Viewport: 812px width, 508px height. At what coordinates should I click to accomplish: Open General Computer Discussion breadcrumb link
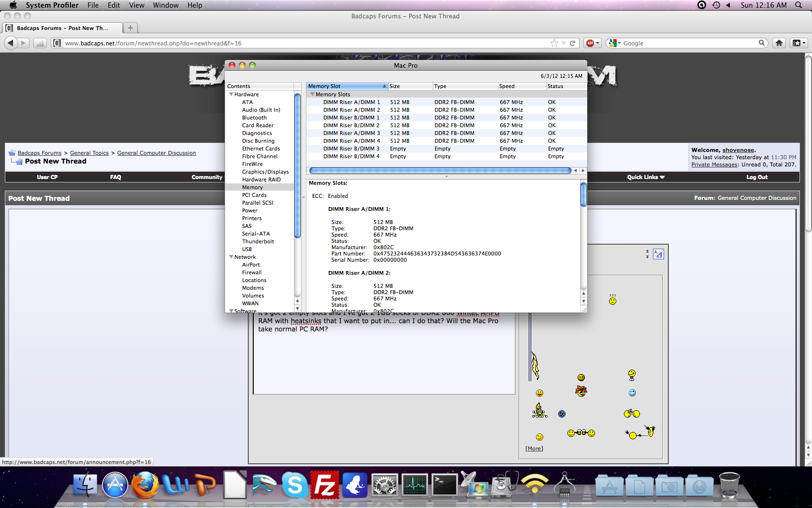[x=157, y=153]
